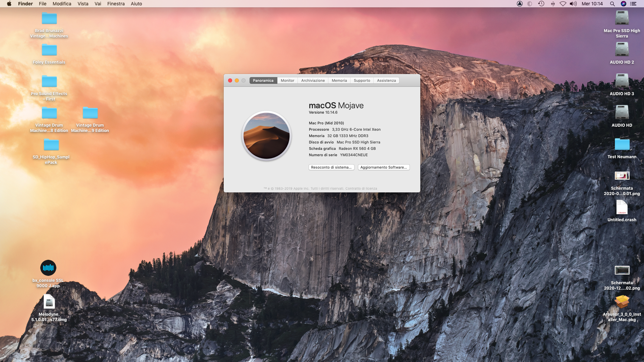Click the Mer 10:14 clock
The width and height of the screenshot is (644, 362).
(x=592, y=4)
